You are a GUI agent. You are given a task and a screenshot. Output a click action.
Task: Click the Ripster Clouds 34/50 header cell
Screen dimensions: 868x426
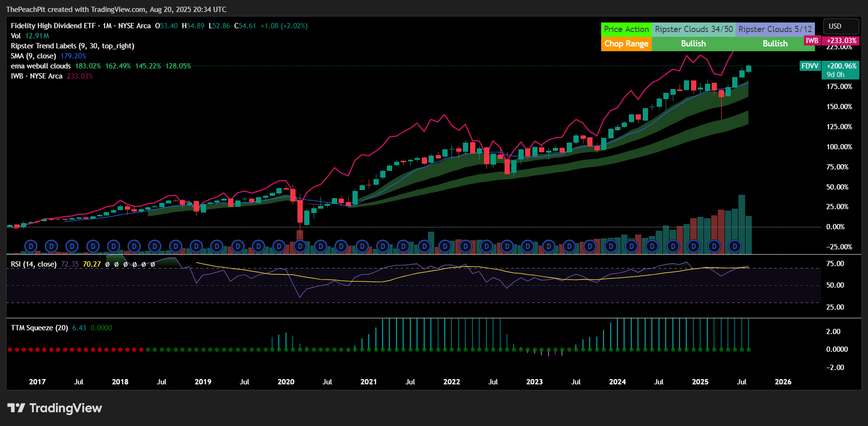click(x=694, y=29)
